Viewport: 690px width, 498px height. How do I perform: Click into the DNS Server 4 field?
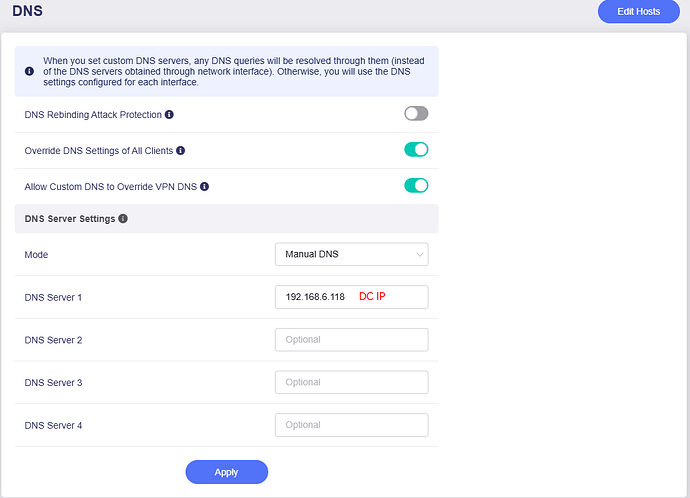pyautogui.click(x=351, y=425)
